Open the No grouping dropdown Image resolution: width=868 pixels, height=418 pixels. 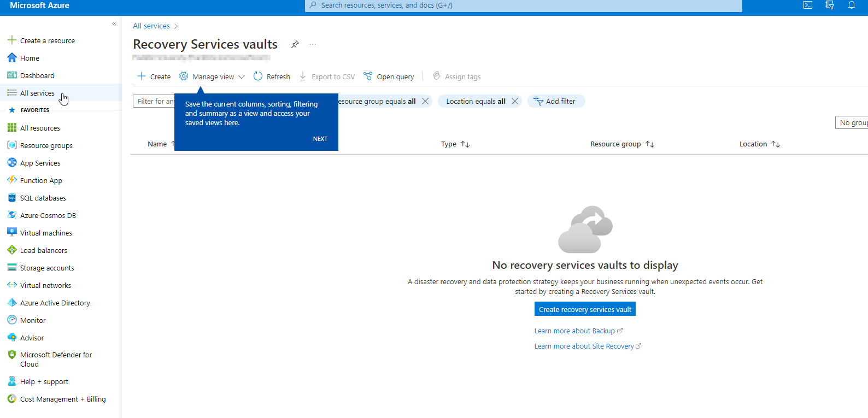[x=852, y=122]
